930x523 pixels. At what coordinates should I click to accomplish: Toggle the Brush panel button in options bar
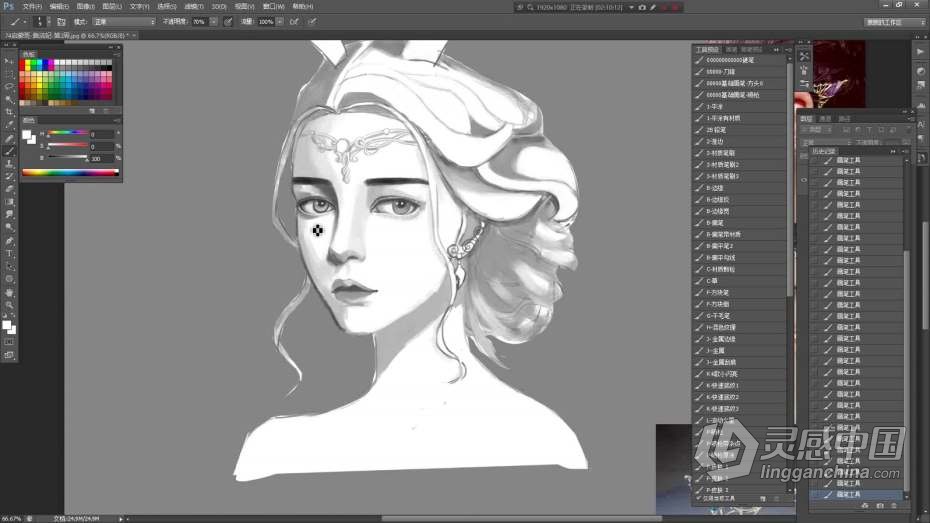click(61, 21)
